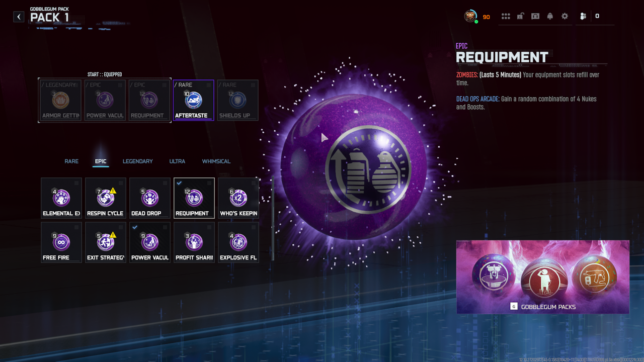The height and width of the screenshot is (362, 644).
Task: Click the DEAD OPS ARCADE description text
Action: click(x=526, y=103)
